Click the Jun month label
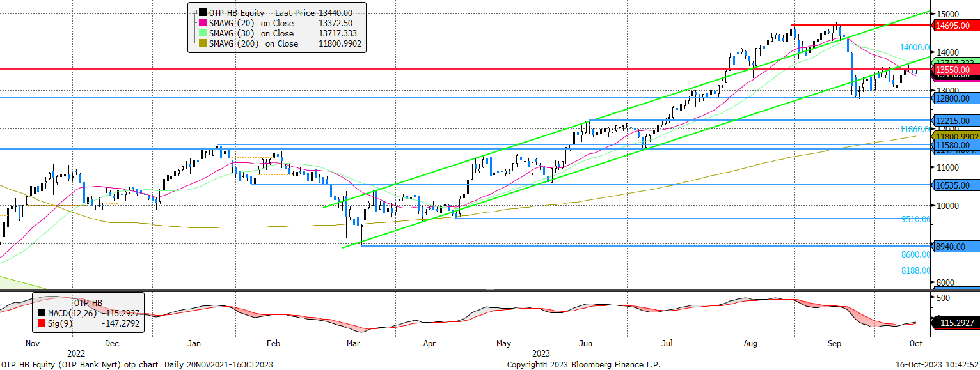Viewport: 980px width, 370px height. pyautogui.click(x=586, y=343)
